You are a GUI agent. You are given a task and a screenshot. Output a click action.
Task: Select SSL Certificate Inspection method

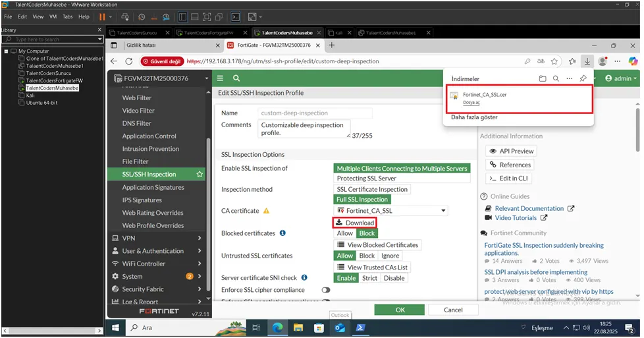[x=372, y=190]
